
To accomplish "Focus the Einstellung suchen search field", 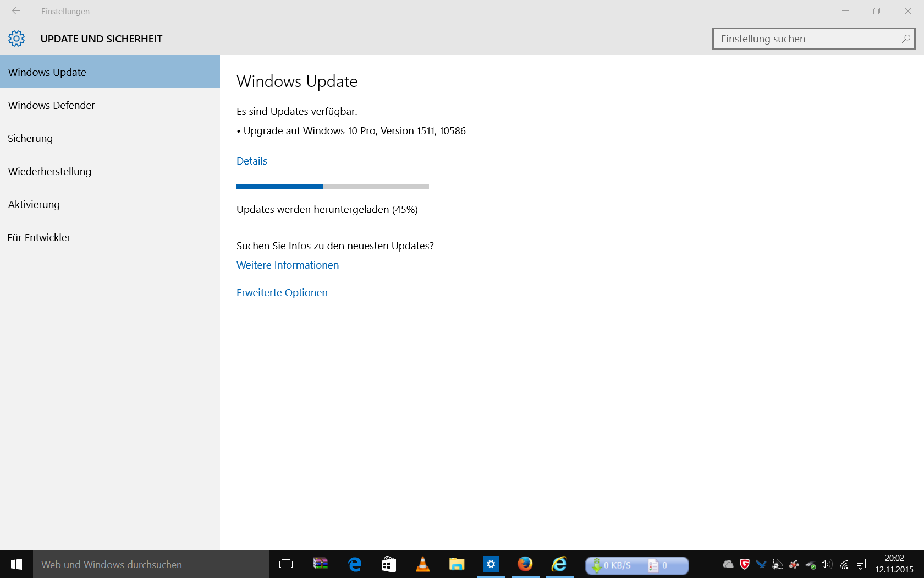I will [806, 39].
